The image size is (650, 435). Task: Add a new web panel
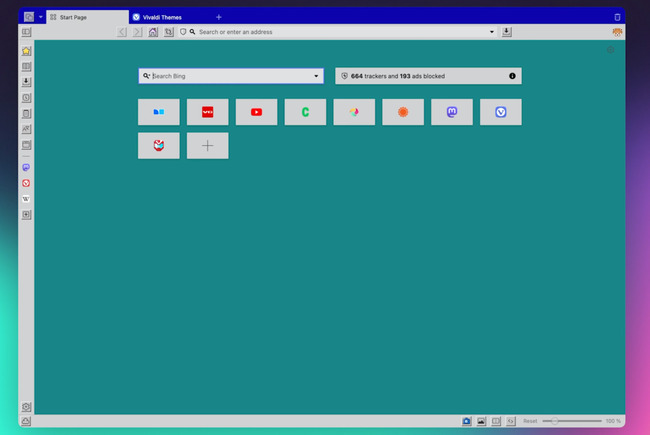coord(26,214)
